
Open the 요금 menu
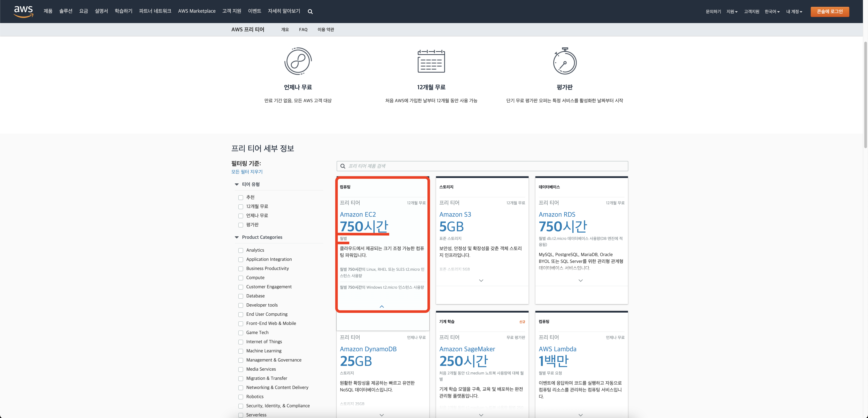84,11
